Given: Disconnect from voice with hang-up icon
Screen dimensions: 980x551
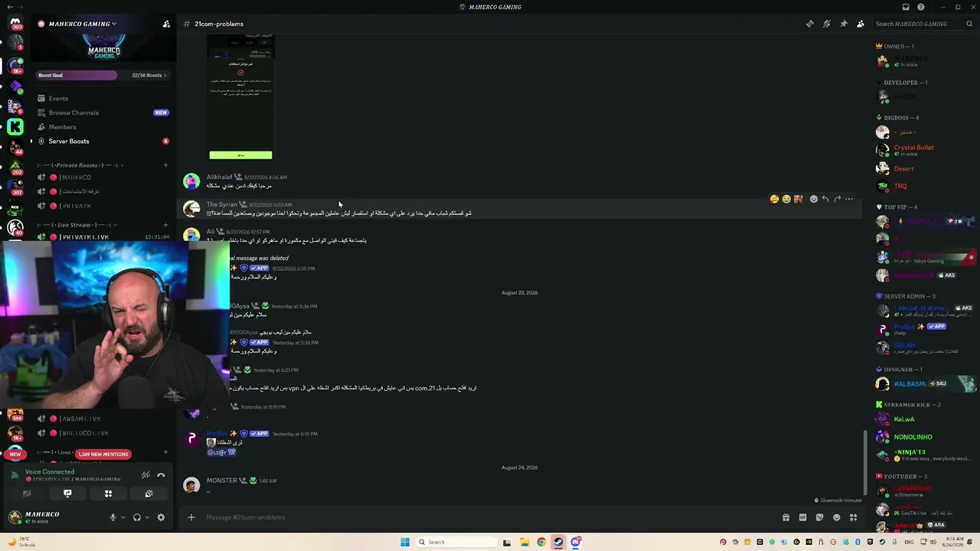Looking at the screenshot, I should (x=161, y=475).
